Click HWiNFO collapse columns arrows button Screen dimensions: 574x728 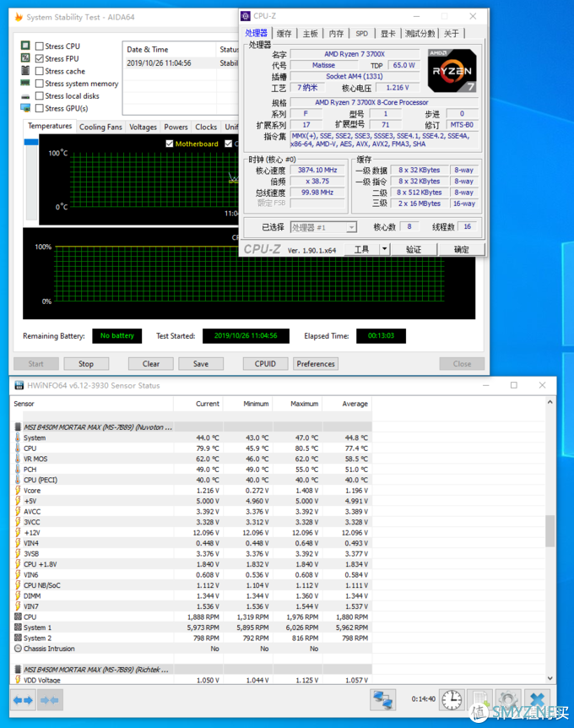49,699
